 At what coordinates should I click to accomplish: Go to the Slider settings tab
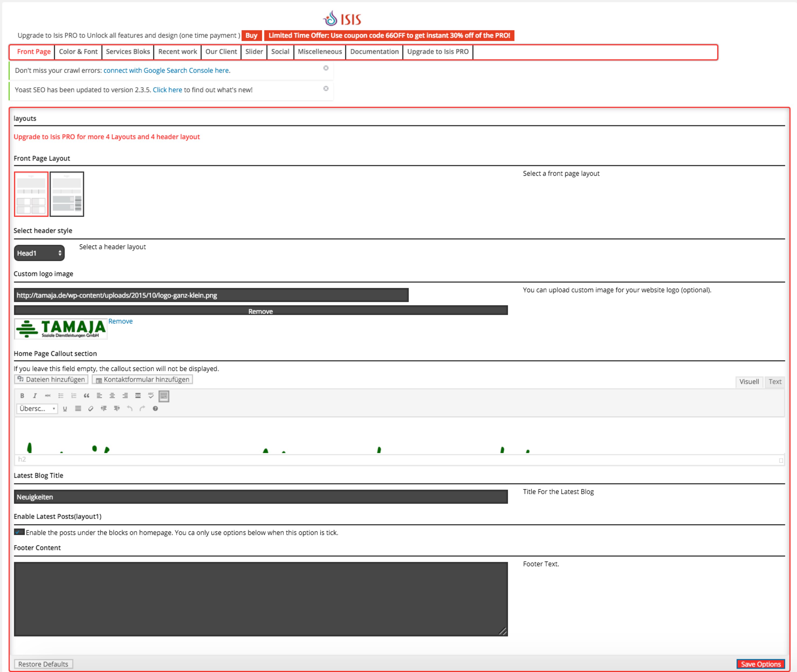coord(254,52)
